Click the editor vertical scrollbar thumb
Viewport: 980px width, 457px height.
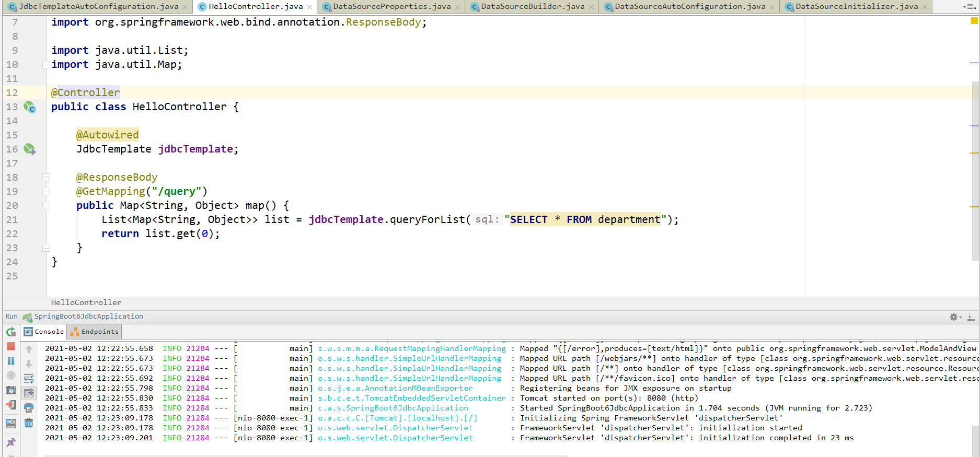coord(975,171)
